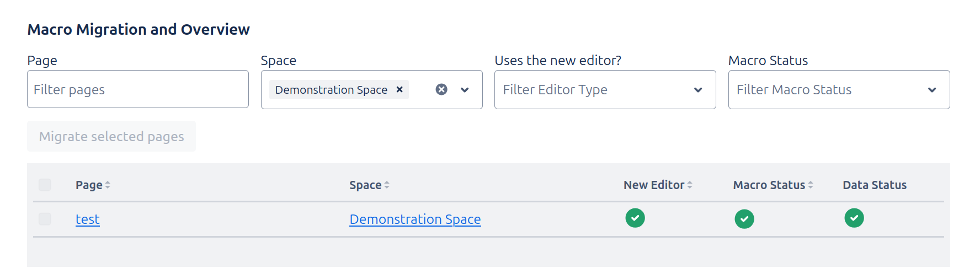The image size is (980, 279).
Task: Click the Macro Status green checkmark
Action: [744, 219]
